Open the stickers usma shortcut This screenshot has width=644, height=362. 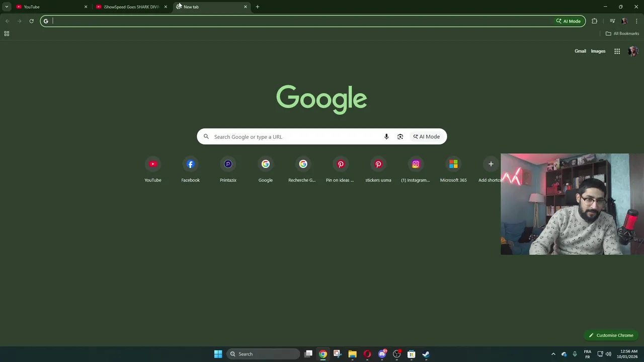click(378, 170)
